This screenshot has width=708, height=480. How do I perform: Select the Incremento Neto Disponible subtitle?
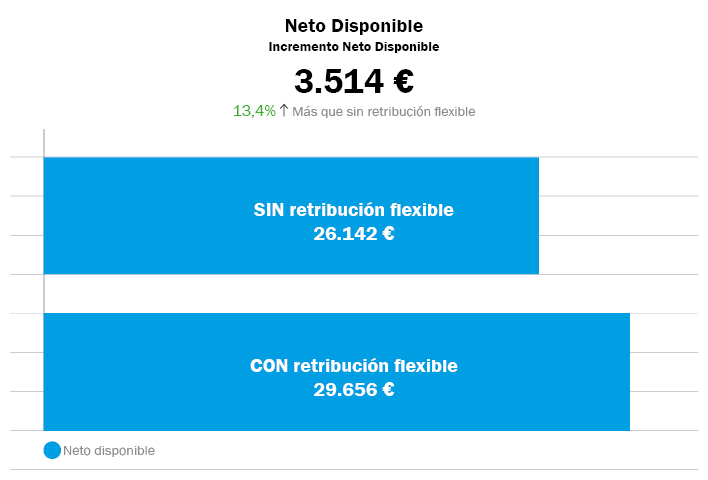(x=354, y=47)
